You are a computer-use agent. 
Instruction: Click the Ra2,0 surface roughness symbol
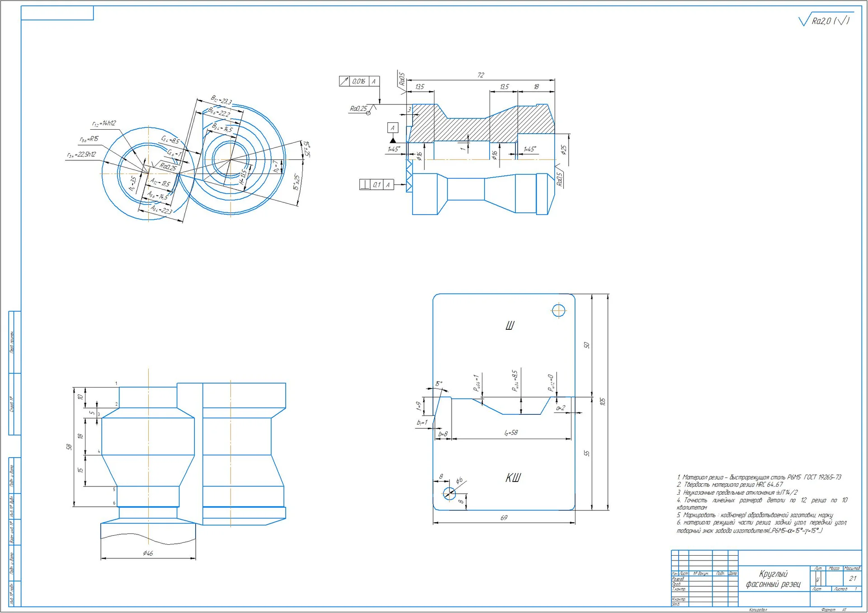[x=826, y=20]
